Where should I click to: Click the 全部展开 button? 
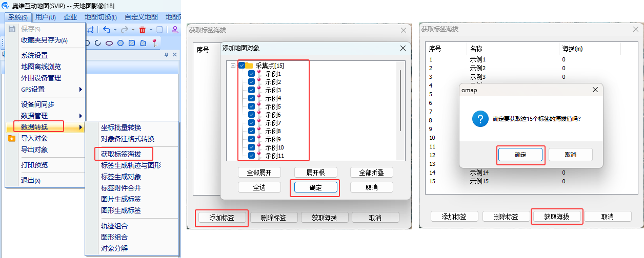tap(259, 172)
